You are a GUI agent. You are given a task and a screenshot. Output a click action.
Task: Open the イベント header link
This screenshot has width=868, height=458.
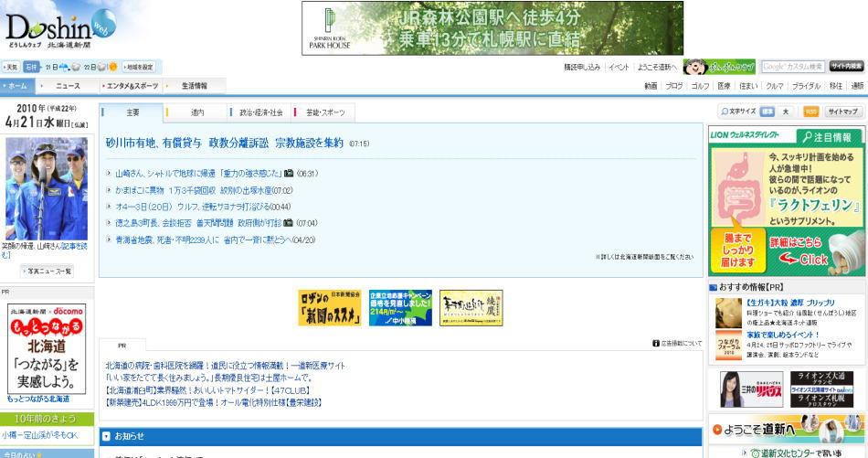coord(619,67)
